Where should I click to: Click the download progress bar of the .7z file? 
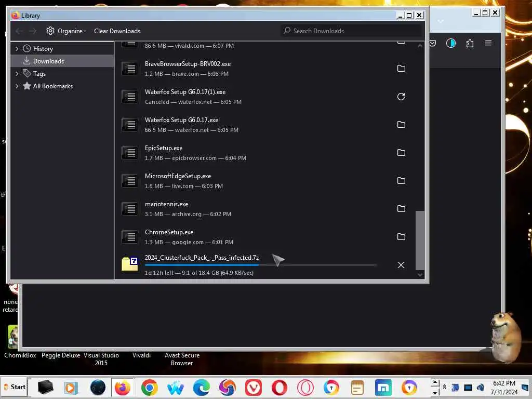tap(261, 265)
